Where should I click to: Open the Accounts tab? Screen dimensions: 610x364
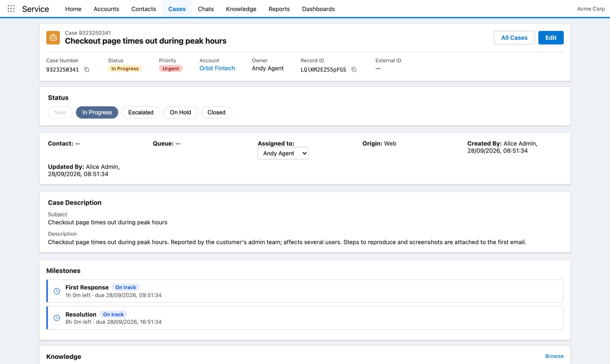coord(106,9)
